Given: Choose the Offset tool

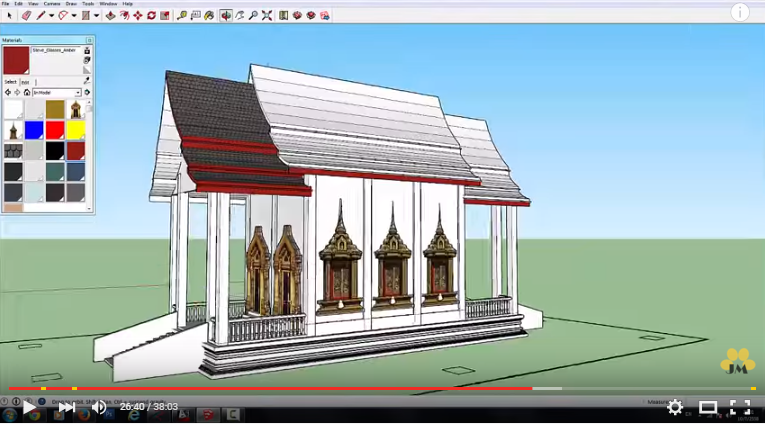Looking at the screenshot, I should [124, 16].
